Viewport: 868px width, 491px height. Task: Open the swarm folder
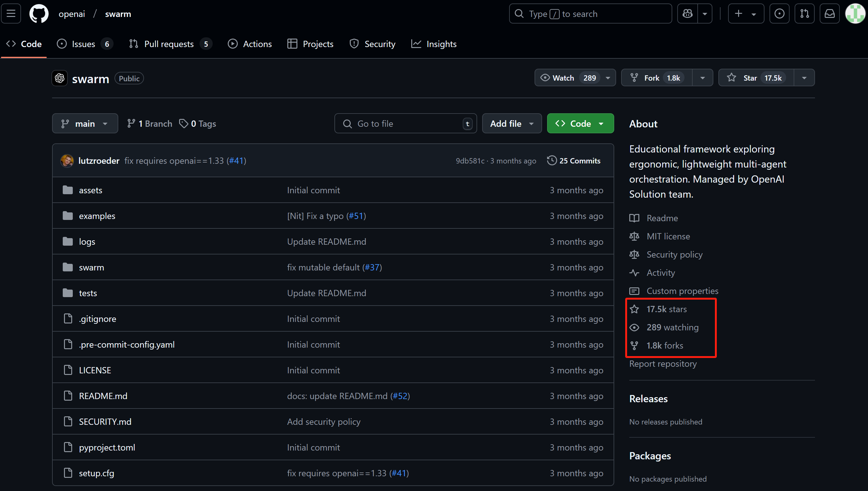point(91,267)
